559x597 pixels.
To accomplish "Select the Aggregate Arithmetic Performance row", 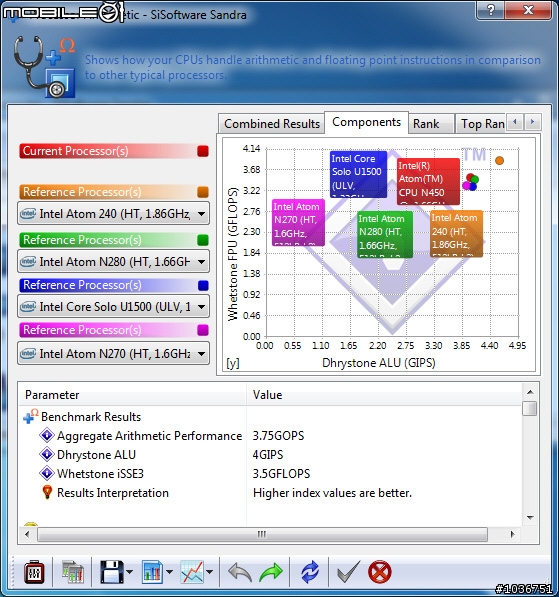I will [271, 435].
